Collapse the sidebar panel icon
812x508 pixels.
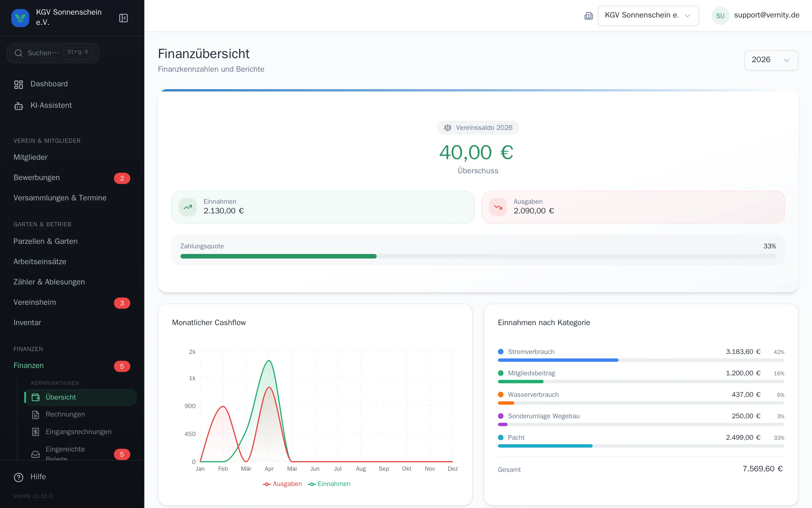(x=123, y=18)
